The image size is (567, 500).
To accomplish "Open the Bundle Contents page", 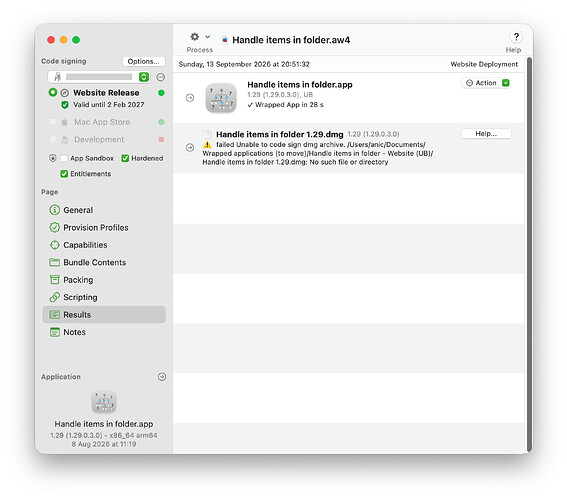I will (x=104, y=262).
